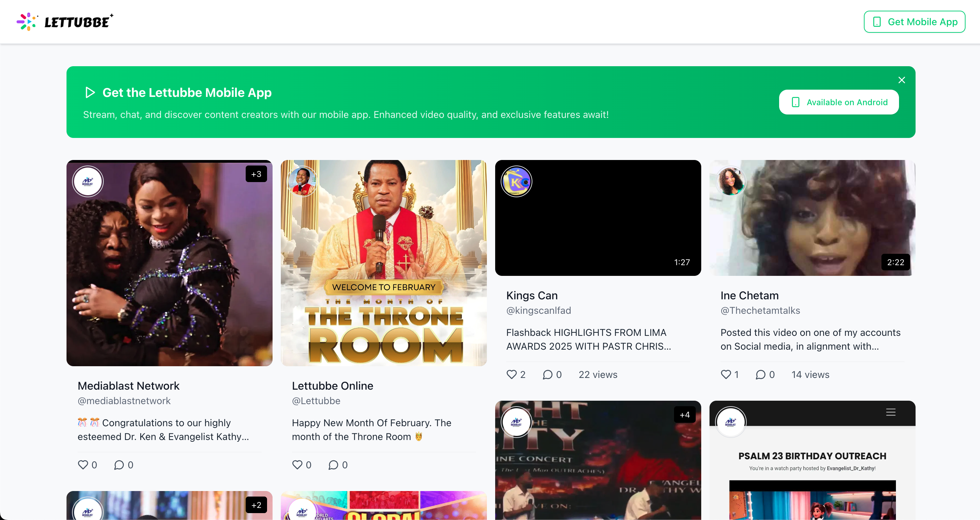Dismiss the mobile app banner

pyautogui.click(x=901, y=80)
